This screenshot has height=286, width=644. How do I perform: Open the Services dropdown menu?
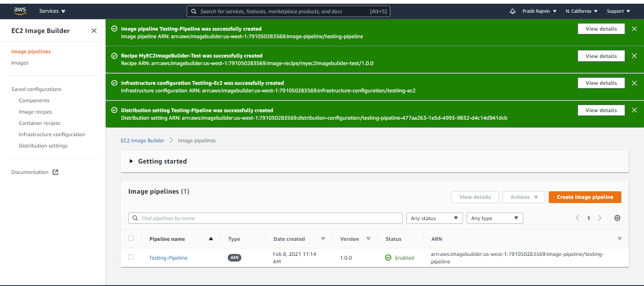coord(52,11)
